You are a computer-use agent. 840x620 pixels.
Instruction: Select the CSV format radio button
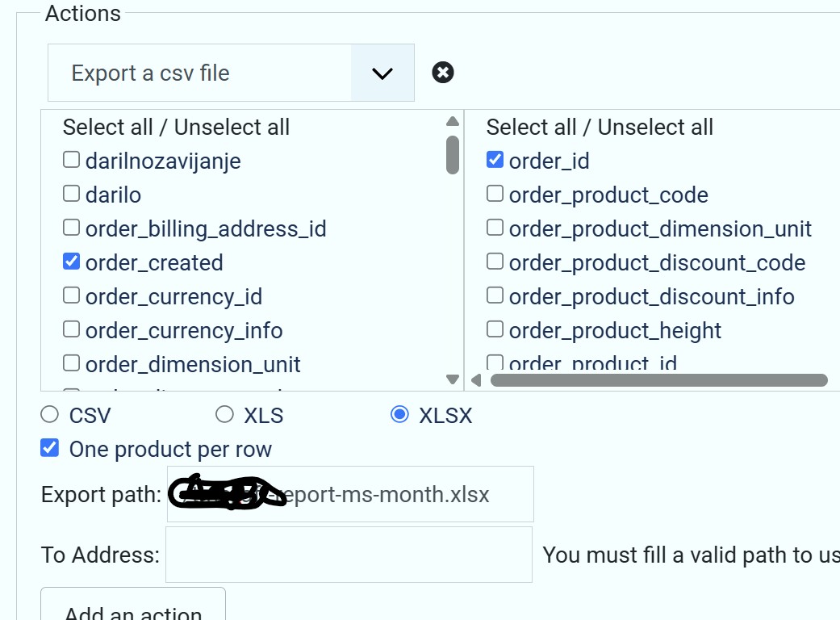pos(50,415)
